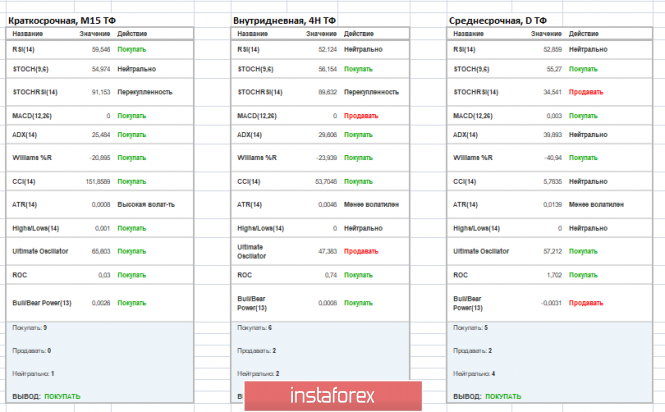Select 'Нейтрально: 4' summary in D table
Viewport: 665px width, 412px height.
click(474, 373)
